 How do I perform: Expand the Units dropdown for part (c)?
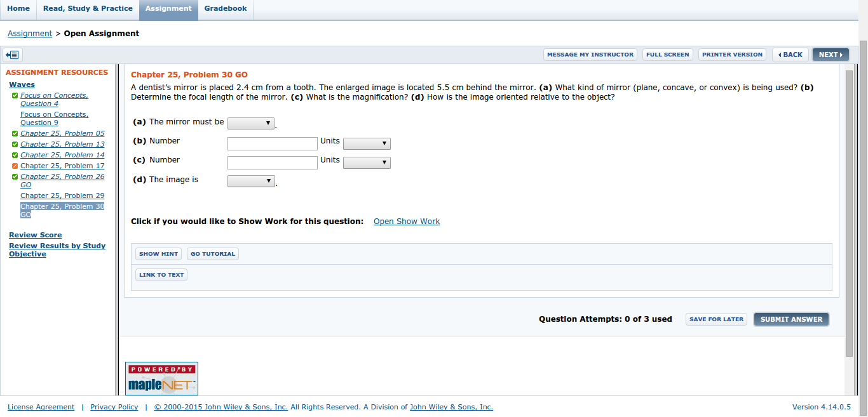pyautogui.click(x=367, y=163)
